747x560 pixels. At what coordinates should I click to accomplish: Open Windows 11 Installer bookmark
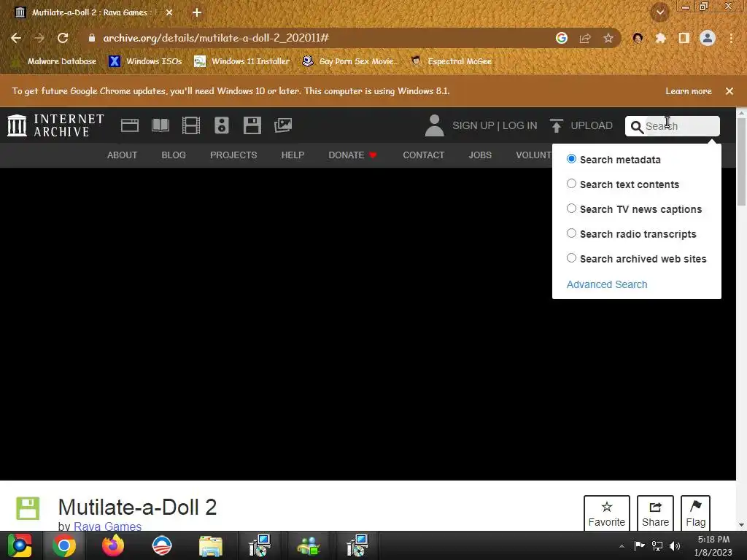(x=242, y=61)
